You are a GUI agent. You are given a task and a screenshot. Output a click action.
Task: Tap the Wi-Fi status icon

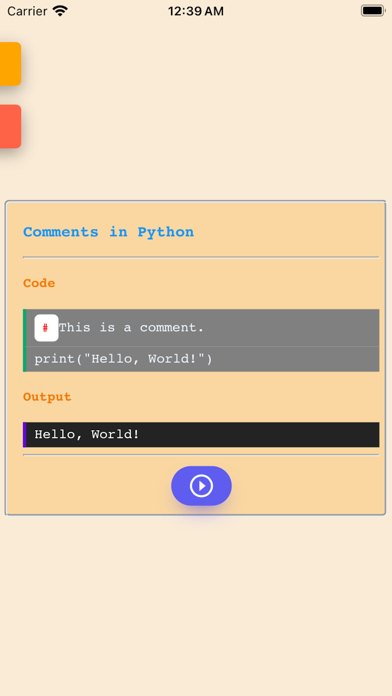(x=60, y=11)
